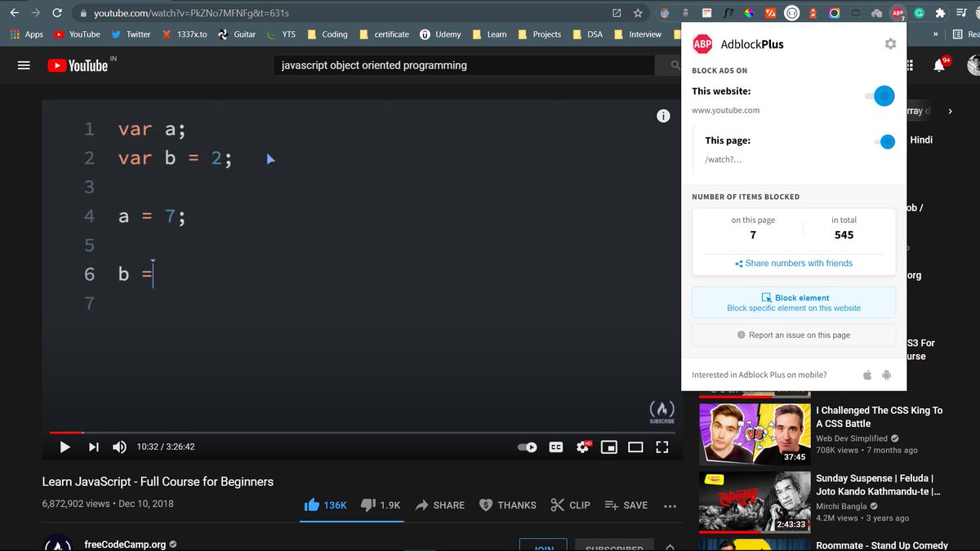Image resolution: width=980 pixels, height=551 pixels.
Task: Open video quality settings gear
Action: pos(583,447)
